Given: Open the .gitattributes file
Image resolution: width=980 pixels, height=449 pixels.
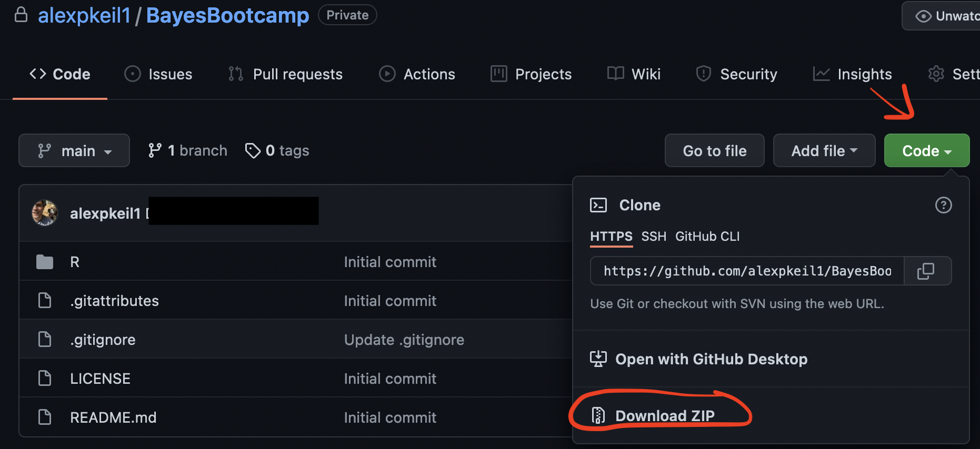Looking at the screenshot, I should pyautogui.click(x=114, y=301).
